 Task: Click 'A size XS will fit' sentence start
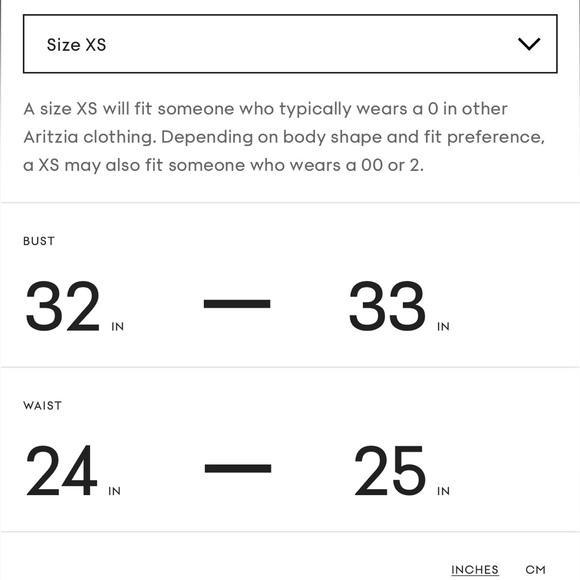[88, 109]
